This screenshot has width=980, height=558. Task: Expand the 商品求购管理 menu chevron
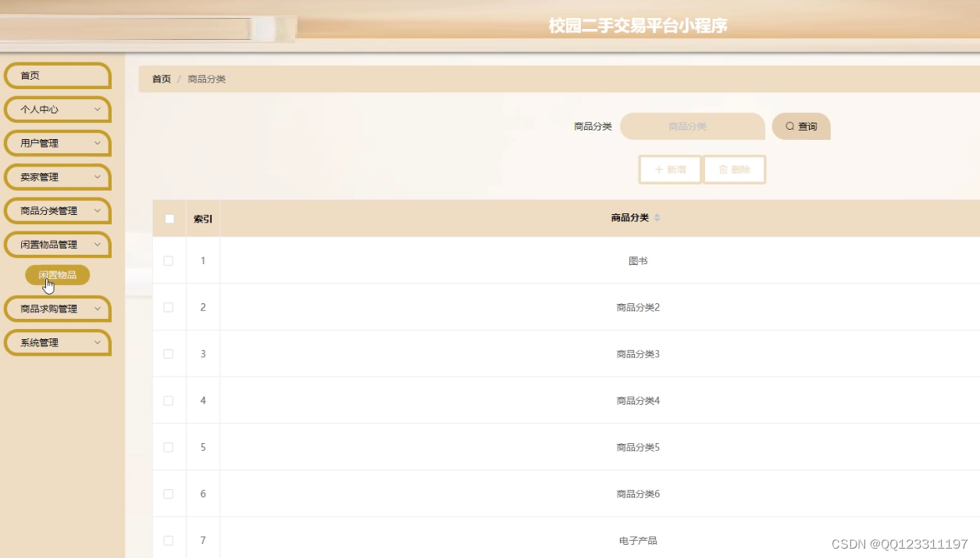(98, 309)
